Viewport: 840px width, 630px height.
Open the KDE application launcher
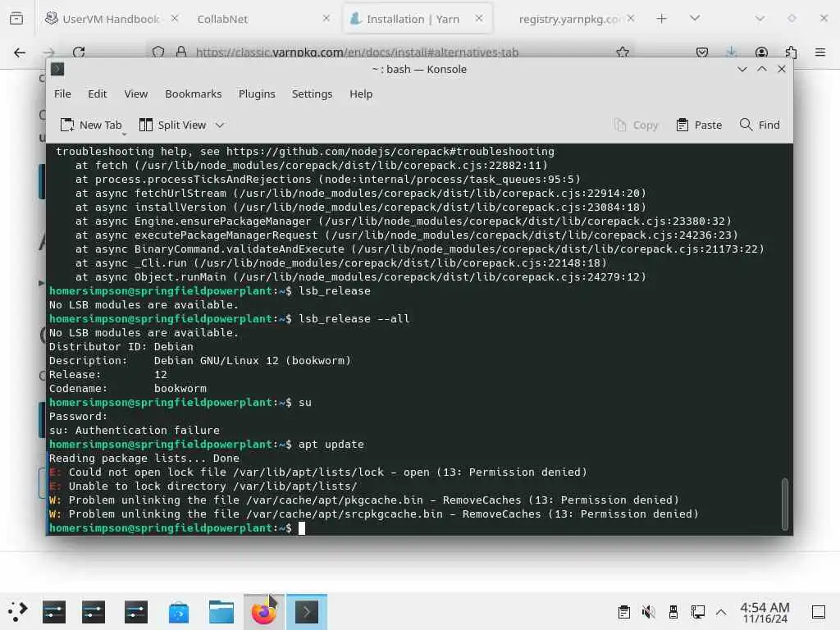tap(18, 612)
